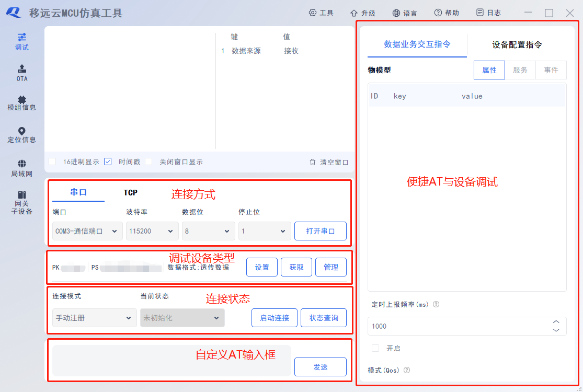Click help icon next to 定时上报频率(ms)
This screenshot has width=583, height=392.
(x=436, y=304)
